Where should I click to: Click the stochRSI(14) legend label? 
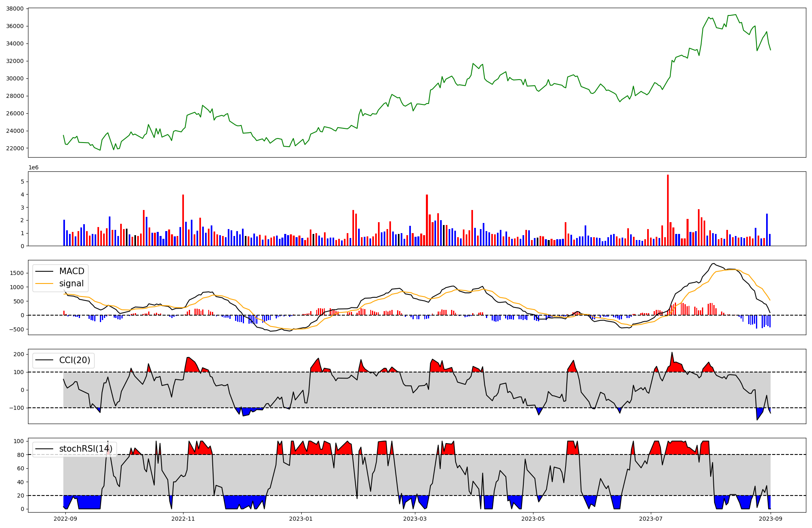pyautogui.click(x=86, y=449)
